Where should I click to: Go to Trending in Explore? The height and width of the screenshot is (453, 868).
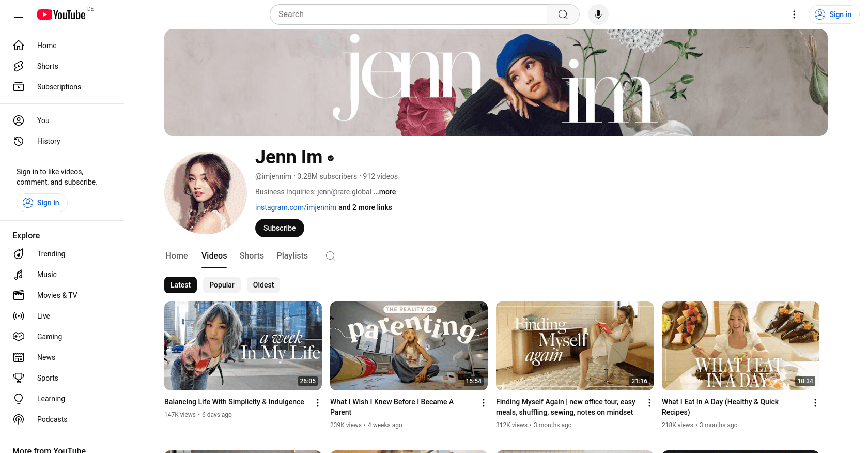tap(51, 254)
